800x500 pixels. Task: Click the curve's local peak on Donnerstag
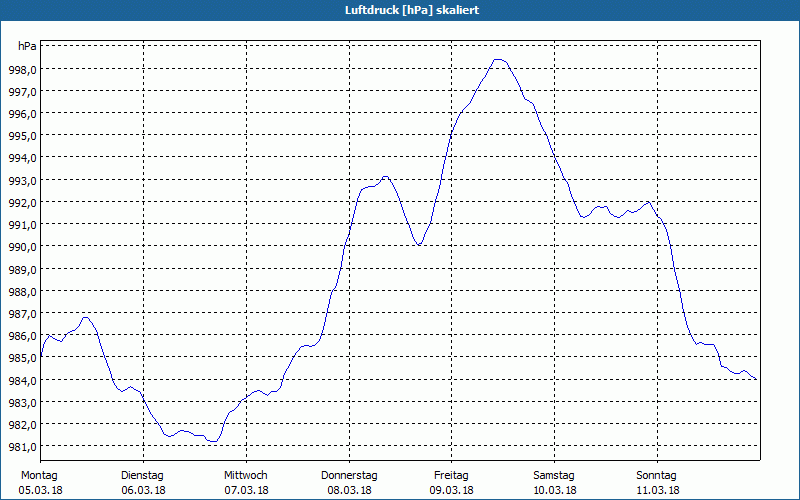pos(385,177)
